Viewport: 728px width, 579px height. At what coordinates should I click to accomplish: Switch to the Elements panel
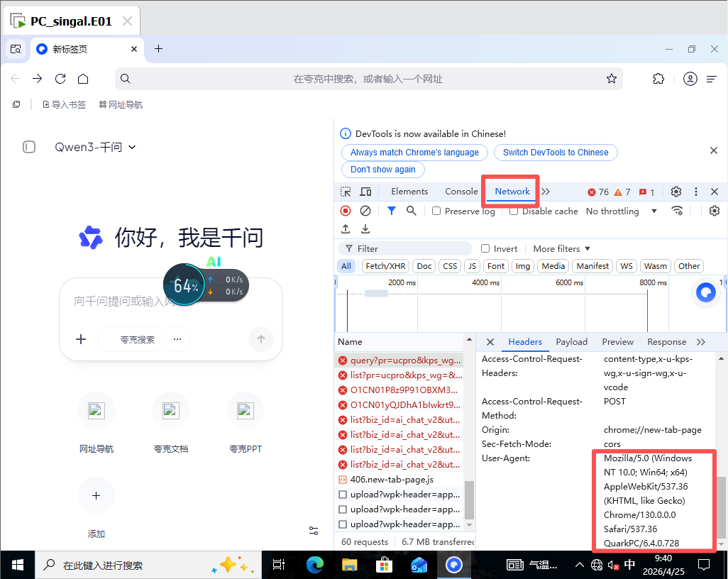point(409,192)
